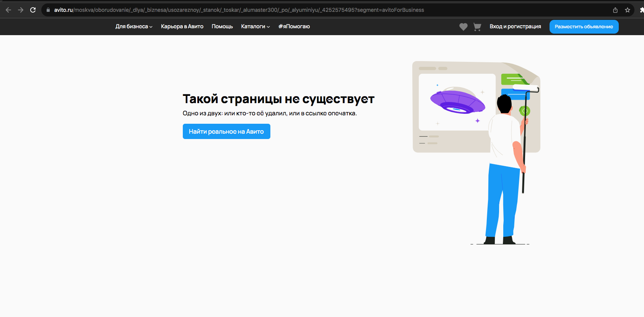Screen dimensions: 644x317
Task: Click the Одно из двух explanation text
Action: [270, 113]
